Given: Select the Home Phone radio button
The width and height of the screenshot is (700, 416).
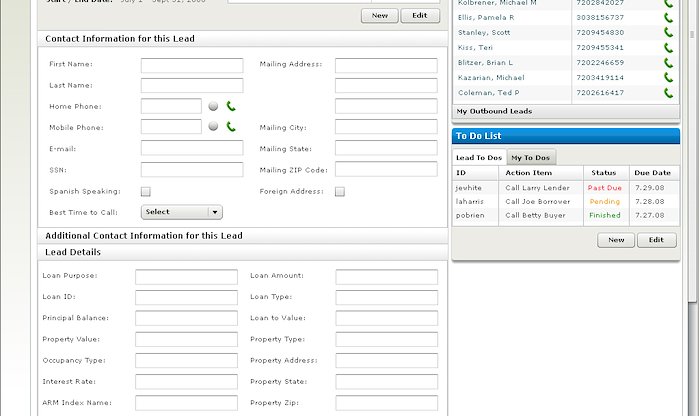Looking at the screenshot, I should (213, 106).
